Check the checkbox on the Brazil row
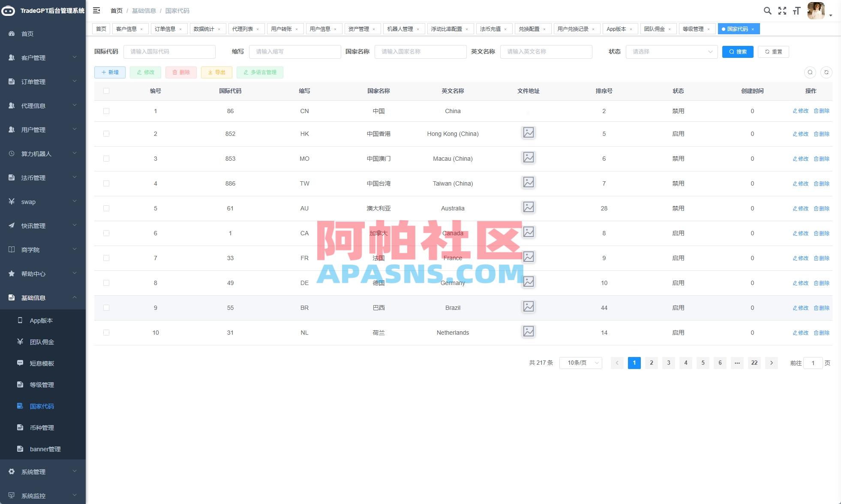The width and height of the screenshot is (841, 504). pos(106,307)
